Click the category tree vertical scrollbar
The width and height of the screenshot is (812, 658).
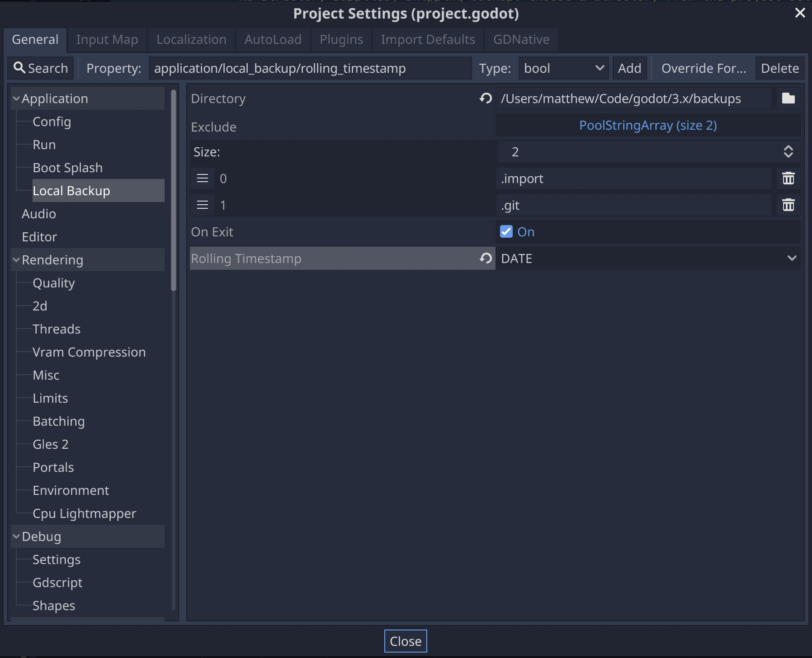pyautogui.click(x=174, y=190)
